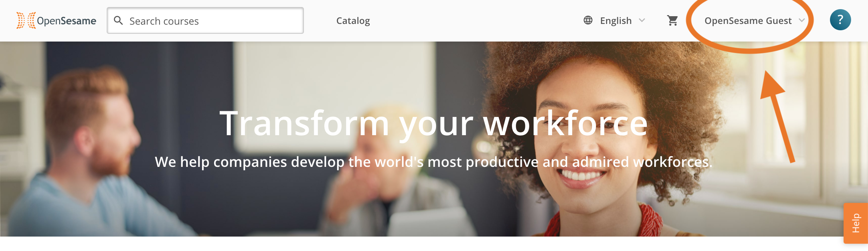Click the magnifier icon in search box
The width and height of the screenshot is (868, 251).
click(x=119, y=20)
